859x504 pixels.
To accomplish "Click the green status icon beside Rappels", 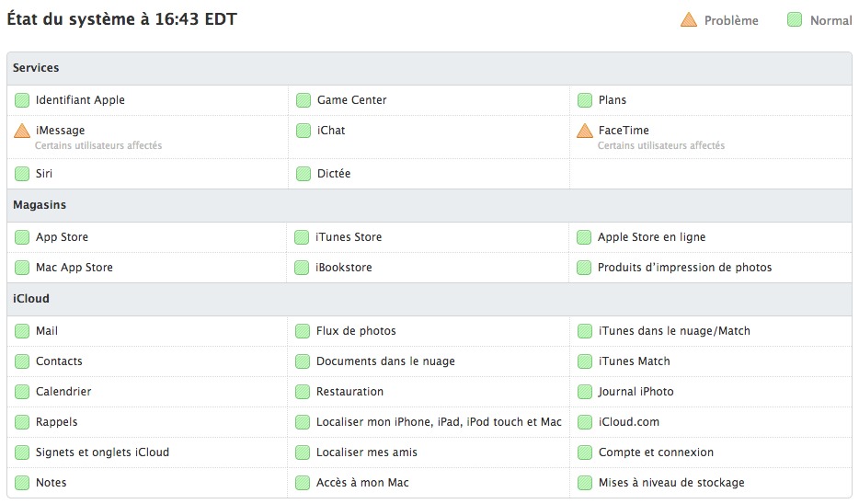I will pyautogui.click(x=22, y=422).
